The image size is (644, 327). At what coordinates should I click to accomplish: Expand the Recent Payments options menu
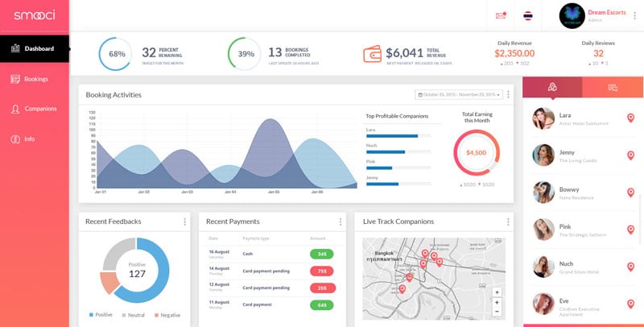pyautogui.click(x=336, y=221)
